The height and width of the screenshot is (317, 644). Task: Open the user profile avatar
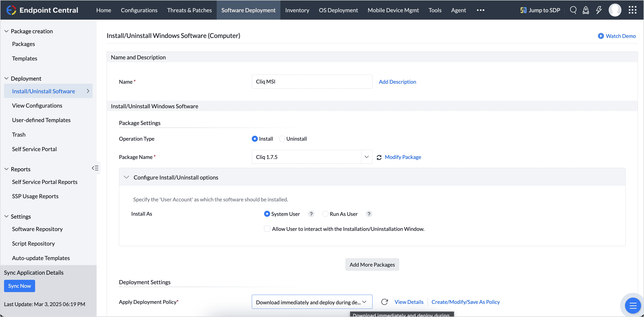pos(615,10)
